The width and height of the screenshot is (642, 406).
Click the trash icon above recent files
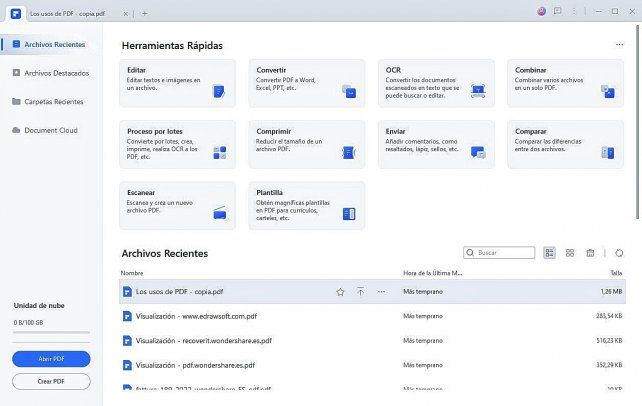pos(590,253)
